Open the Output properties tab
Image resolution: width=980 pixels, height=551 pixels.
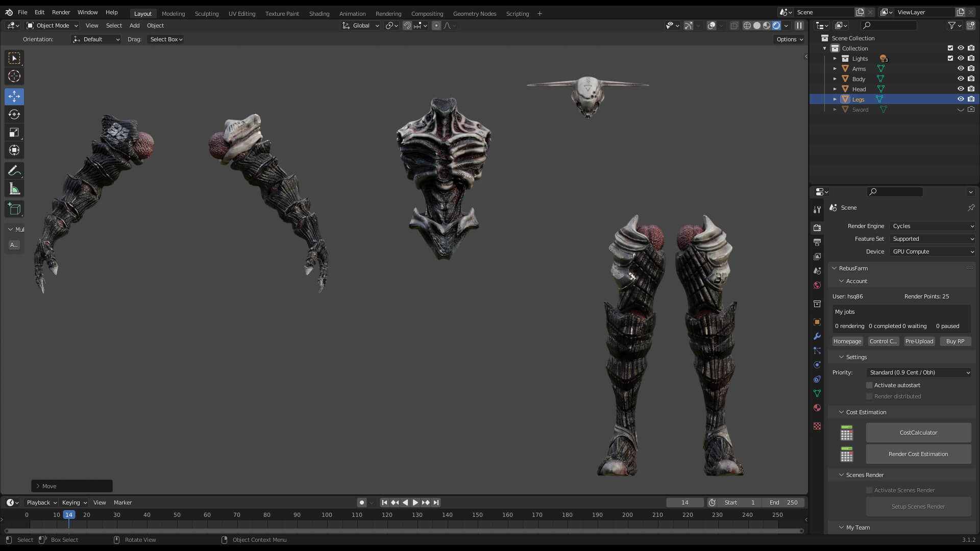click(x=817, y=242)
